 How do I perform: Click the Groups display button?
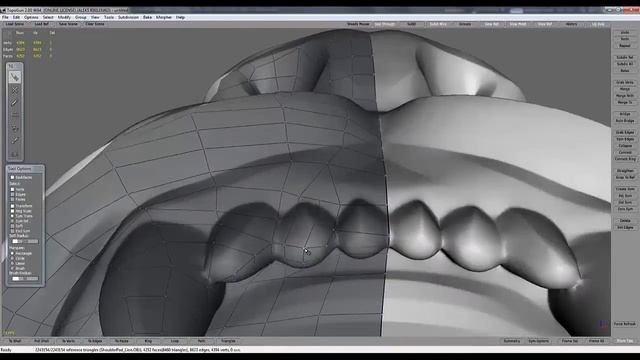465,24
